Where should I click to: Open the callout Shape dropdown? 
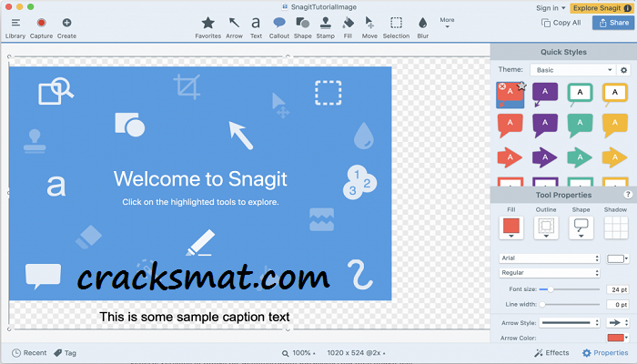point(581,227)
